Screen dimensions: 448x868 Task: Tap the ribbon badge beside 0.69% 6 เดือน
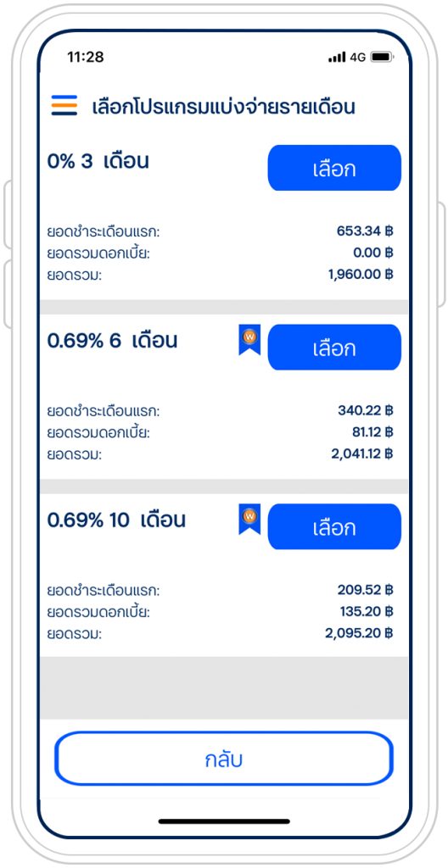[249, 339]
